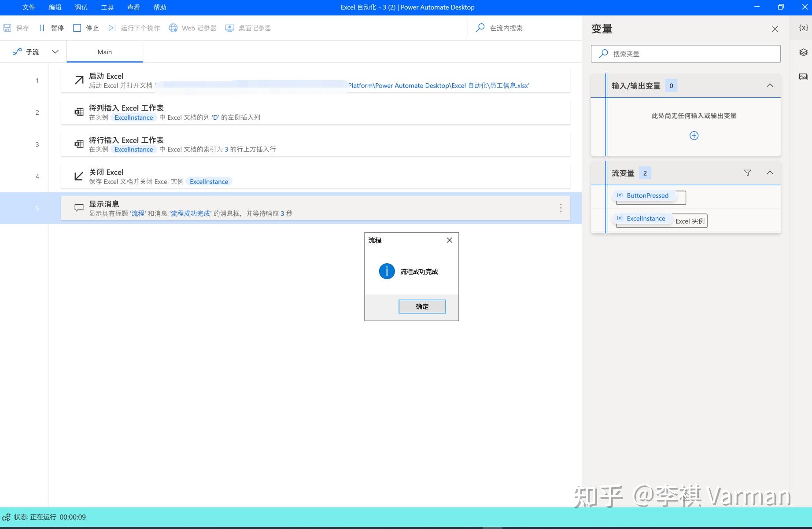Collapse the 输入/输出变量 section

(770, 85)
